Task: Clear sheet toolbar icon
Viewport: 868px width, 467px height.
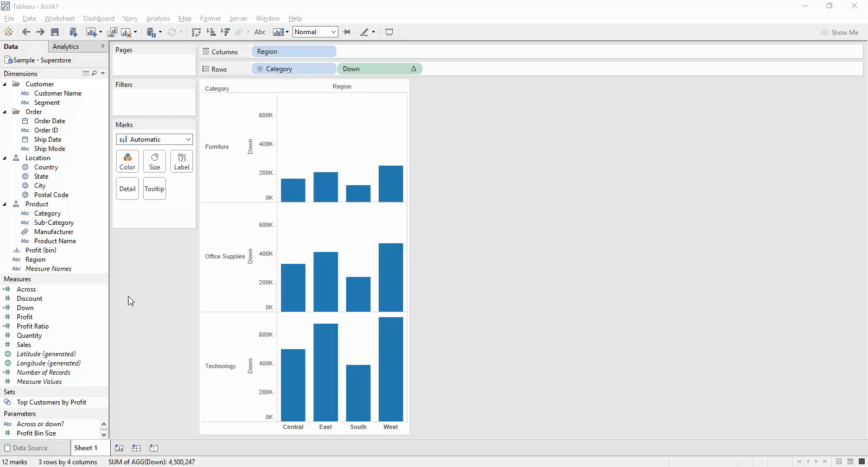Action: [x=126, y=32]
